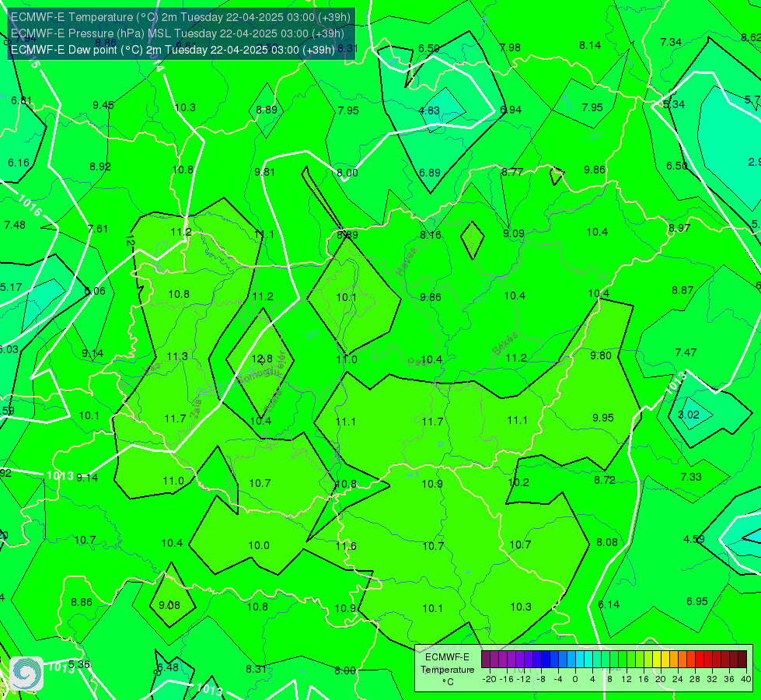Click the 8.16 temperature value
This screenshot has height=700, width=761.
(431, 235)
